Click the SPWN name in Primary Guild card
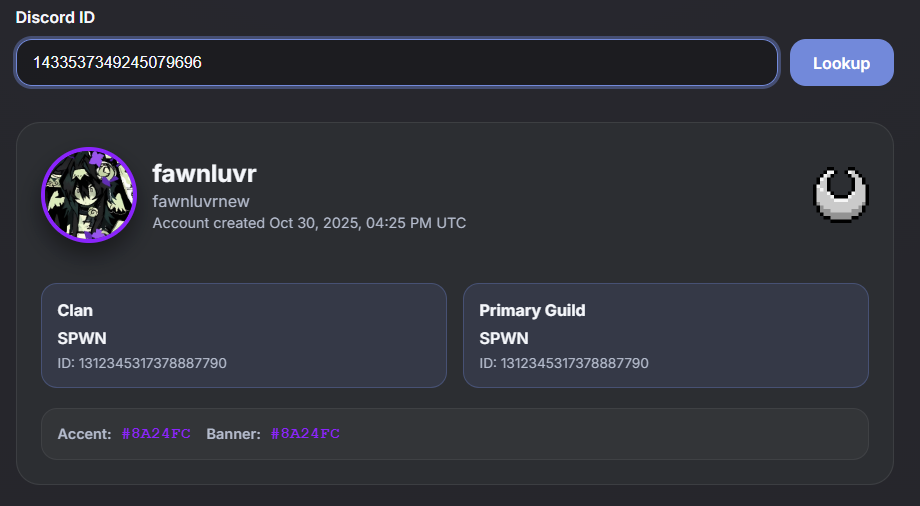Screen dimensions: 920x506 504,338
